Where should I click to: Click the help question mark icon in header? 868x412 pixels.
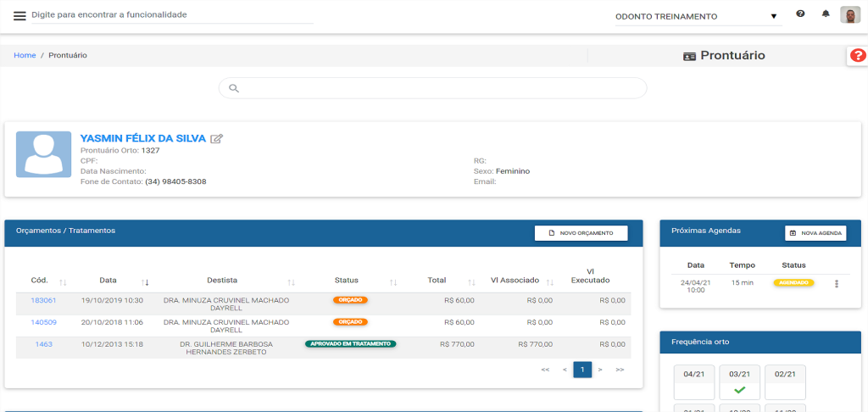coord(800,14)
